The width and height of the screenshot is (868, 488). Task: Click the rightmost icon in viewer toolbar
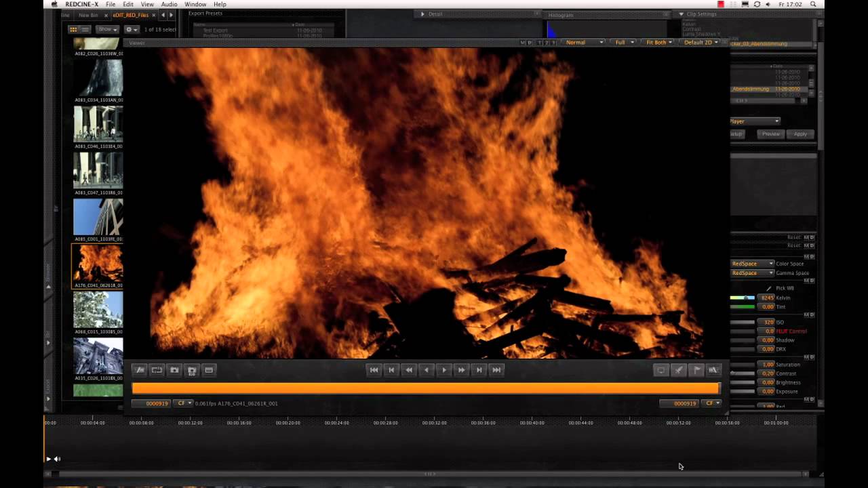click(713, 370)
